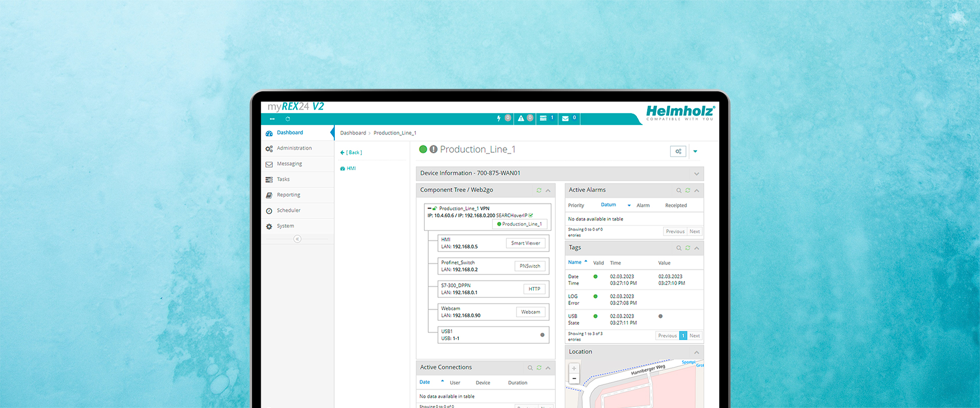Open the HMI link in left panel
The height and width of the screenshot is (408, 980).
click(348, 168)
